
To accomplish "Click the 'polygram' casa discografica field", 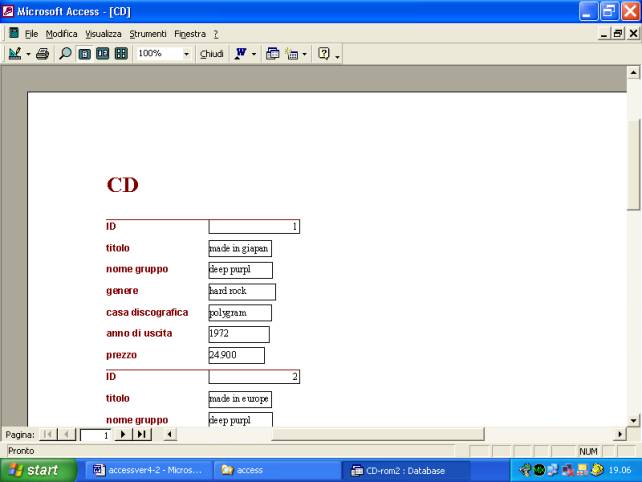I will click(x=240, y=313).
